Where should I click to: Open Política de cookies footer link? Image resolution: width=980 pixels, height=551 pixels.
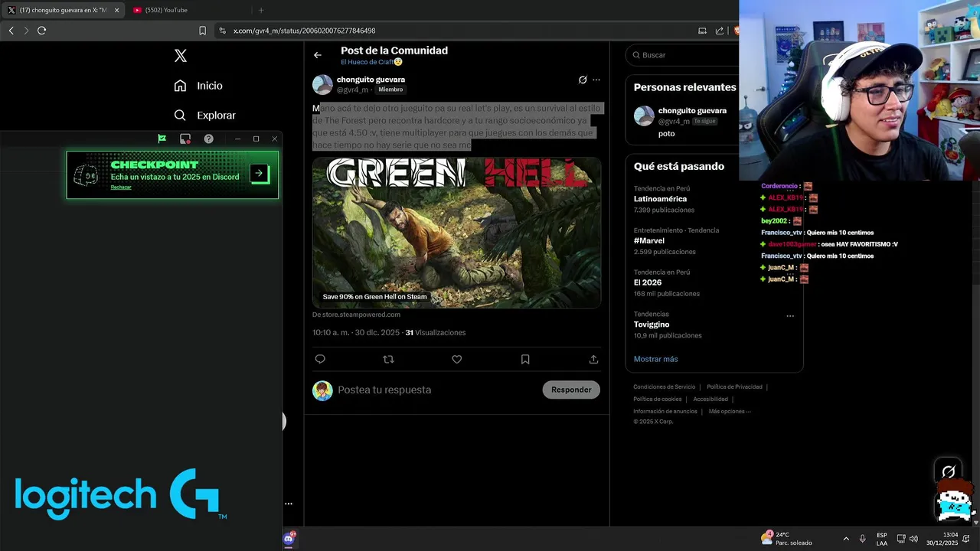coord(657,399)
